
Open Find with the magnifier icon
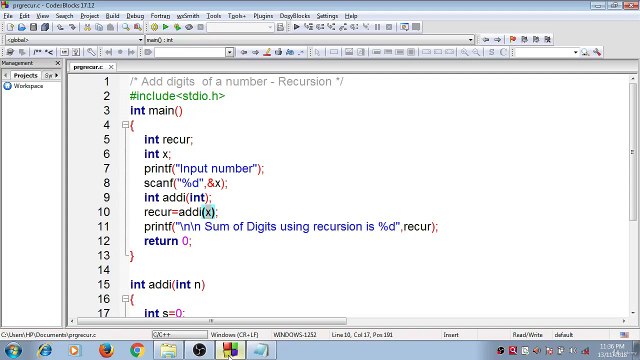pyautogui.click(x=126, y=27)
